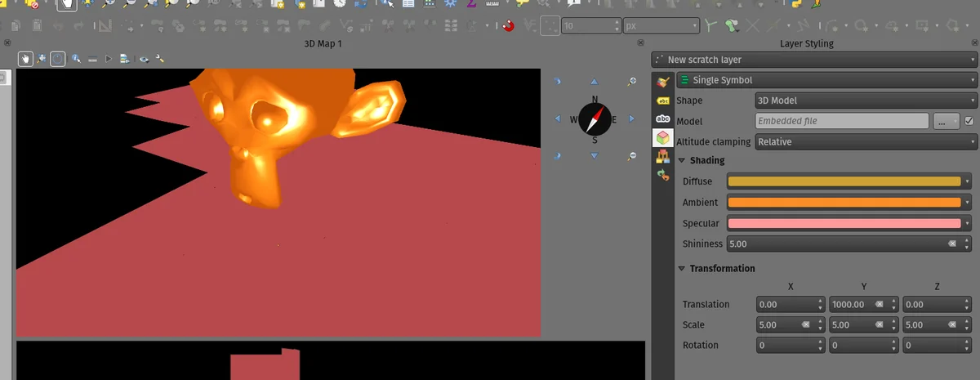The width and height of the screenshot is (980, 380).
Task: Click the 3D map zoom in magnifier
Action: (x=632, y=82)
